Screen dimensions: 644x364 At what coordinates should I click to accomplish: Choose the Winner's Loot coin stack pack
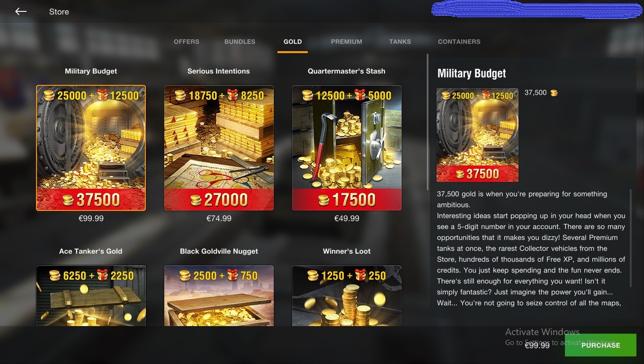[x=347, y=296]
